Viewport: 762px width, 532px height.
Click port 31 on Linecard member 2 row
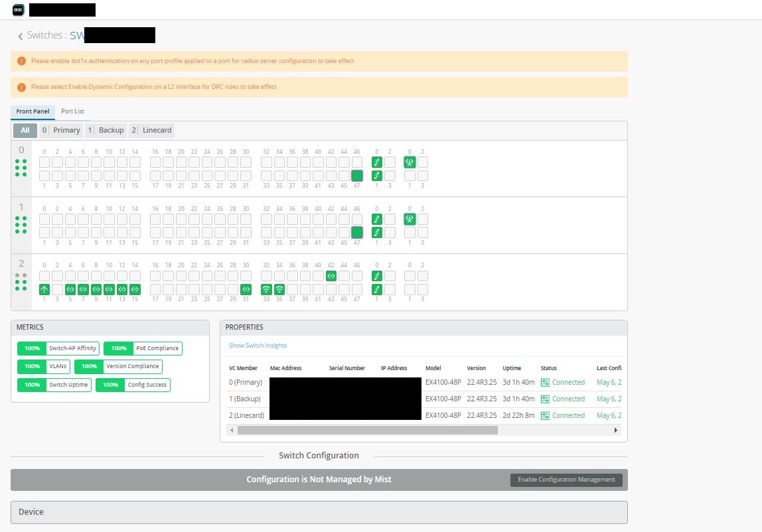(246, 289)
